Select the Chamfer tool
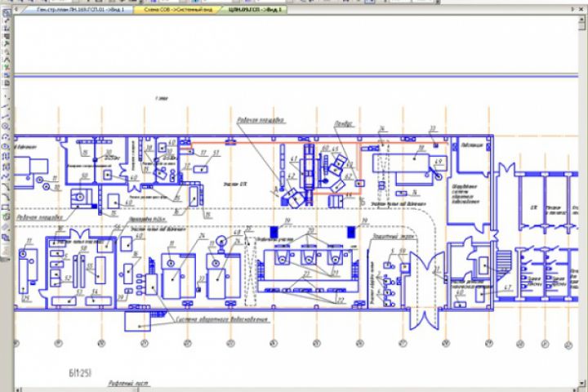The width and height of the screenshot is (588, 392). coord(6,185)
